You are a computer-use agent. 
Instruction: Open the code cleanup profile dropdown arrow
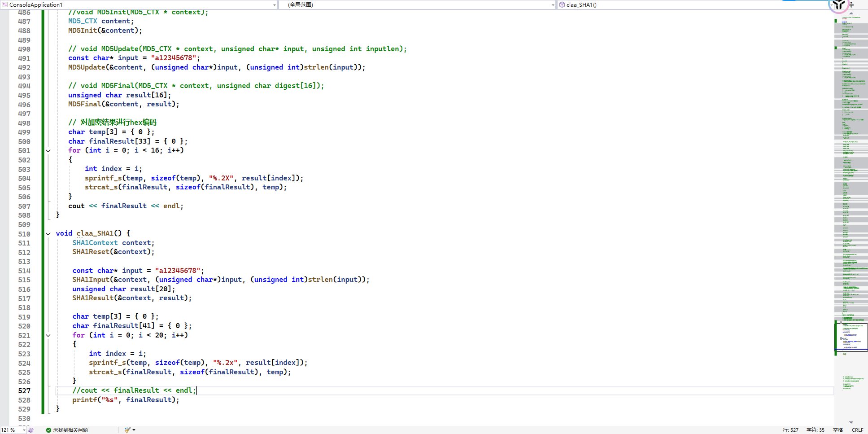[134, 430]
